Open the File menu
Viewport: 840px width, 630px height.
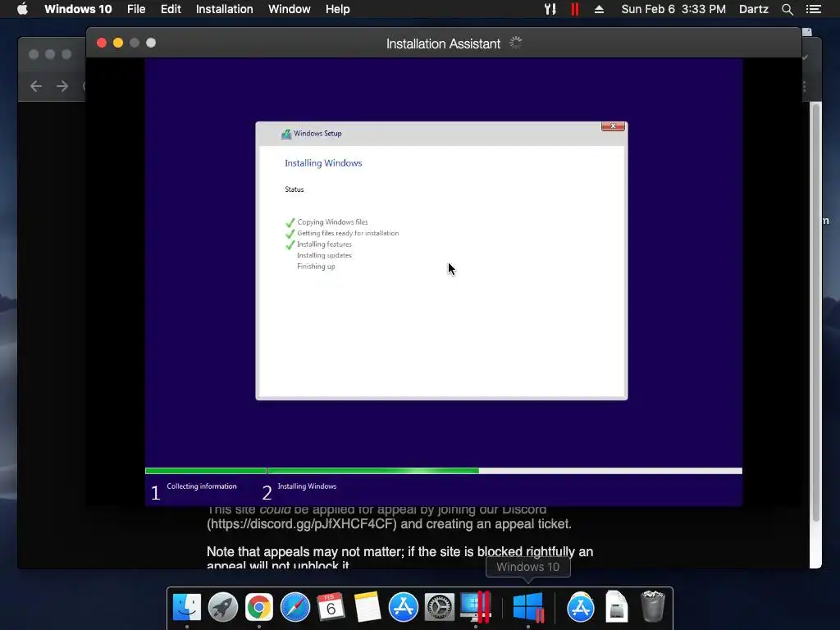(x=136, y=9)
